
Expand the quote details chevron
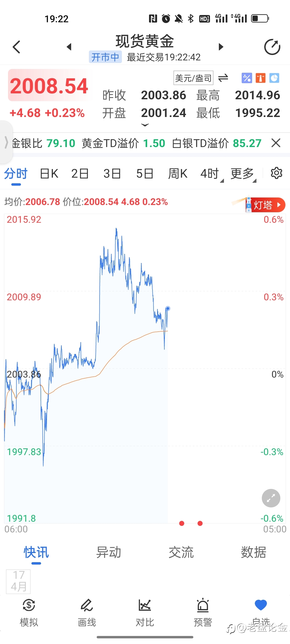pyautogui.click(x=145, y=125)
